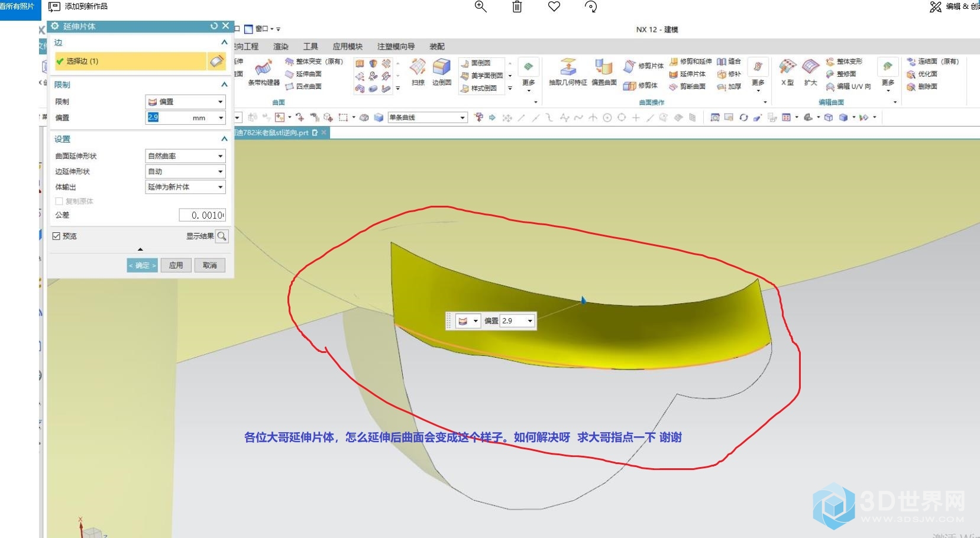Click the 应用 apply button
Screen dimensions: 980x538
pyautogui.click(x=176, y=265)
